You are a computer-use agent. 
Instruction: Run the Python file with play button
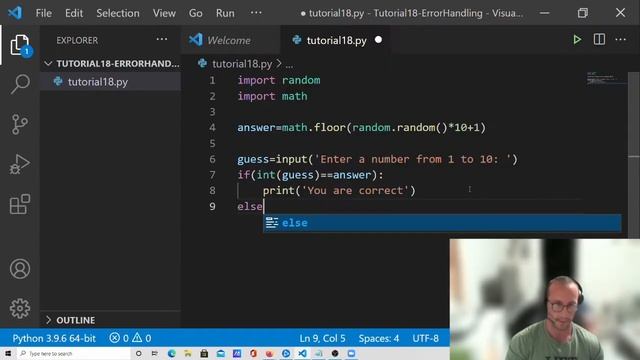click(x=577, y=40)
